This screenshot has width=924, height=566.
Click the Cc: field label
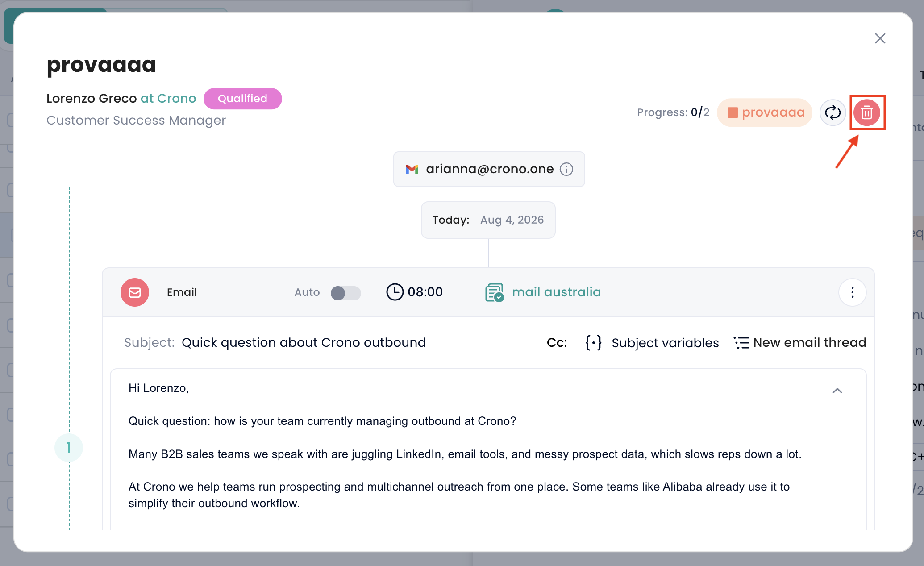(557, 343)
